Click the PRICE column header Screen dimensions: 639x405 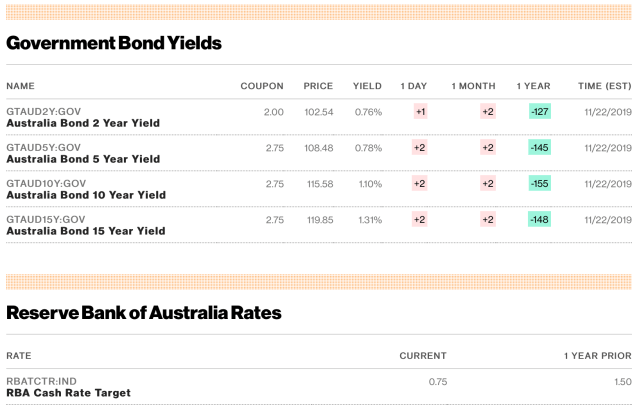[318, 86]
